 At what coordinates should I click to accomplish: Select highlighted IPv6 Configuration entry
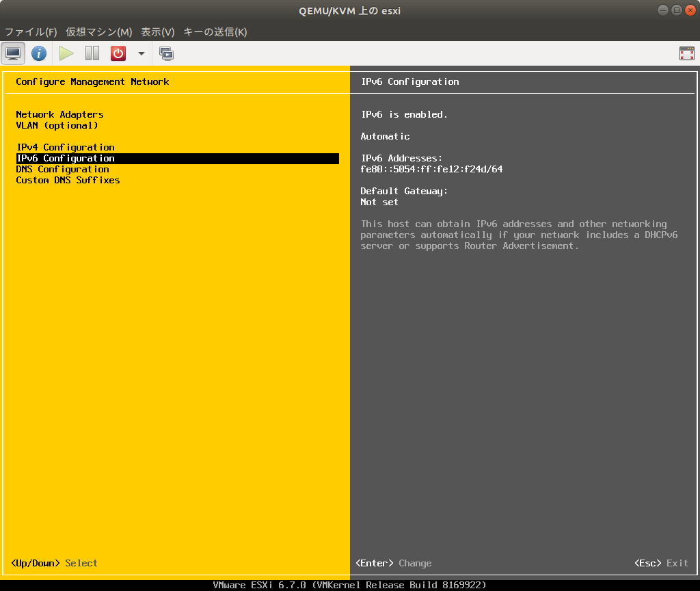(x=177, y=159)
